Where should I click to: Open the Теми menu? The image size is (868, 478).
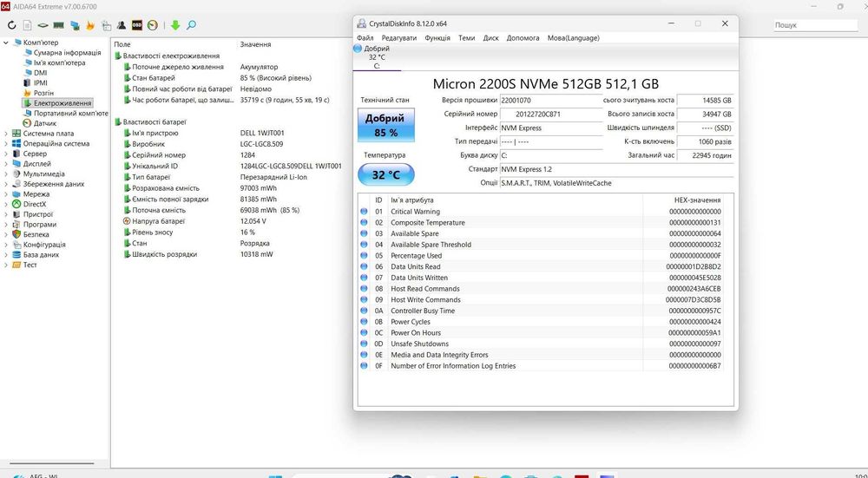click(466, 38)
